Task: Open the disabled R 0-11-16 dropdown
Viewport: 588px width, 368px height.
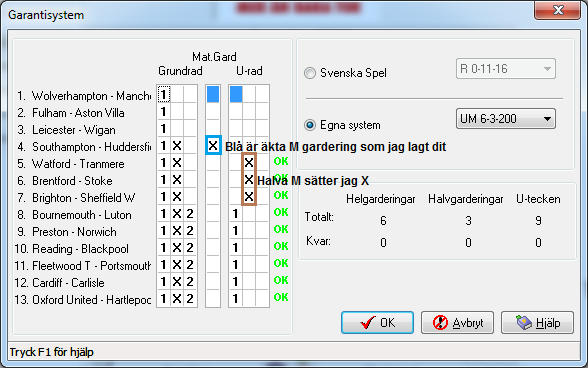Action: pyautogui.click(x=506, y=69)
